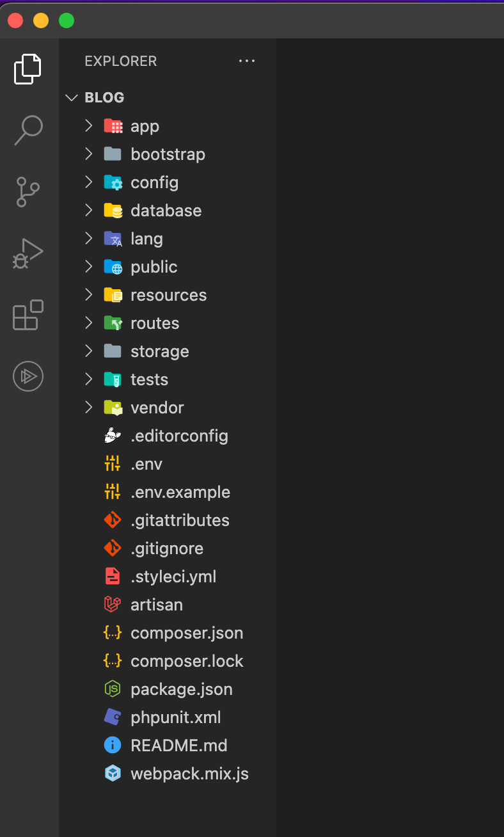Open the Source Control view icon

tap(28, 192)
